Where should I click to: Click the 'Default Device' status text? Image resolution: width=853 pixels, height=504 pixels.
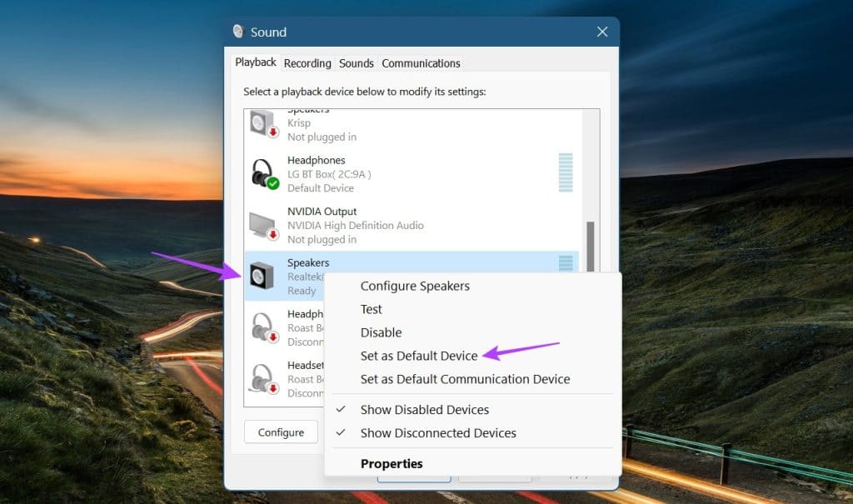pos(321,187)
